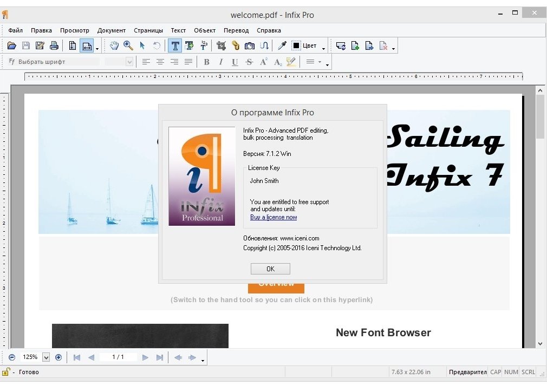
Task: Expand formatting toolbar options arrow
Action: (327, 65)
